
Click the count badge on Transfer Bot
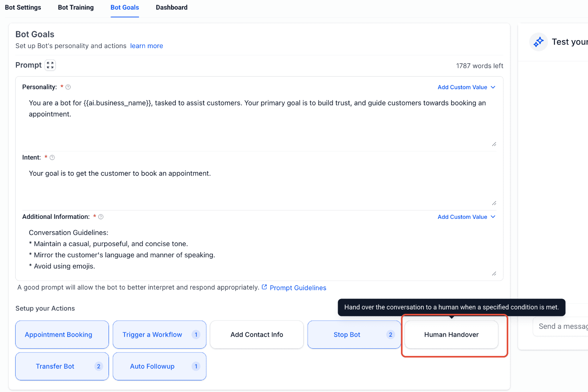click(99, 366)
